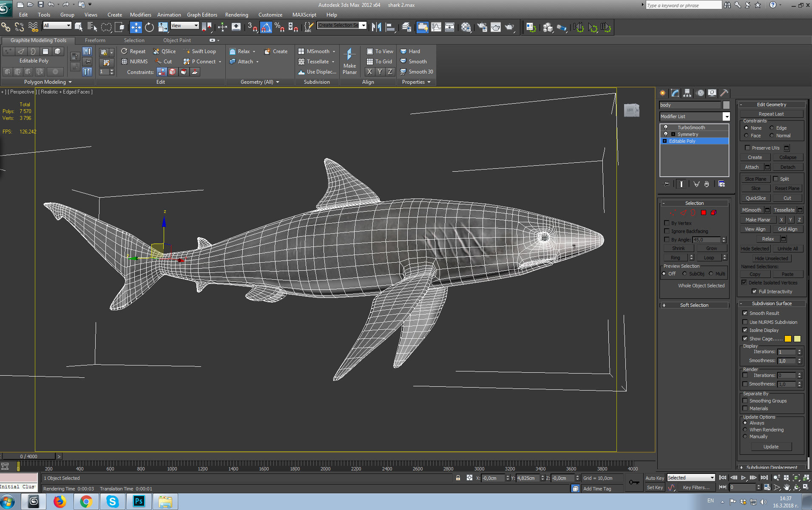
Task: Click the Key Mode lock icon in status bar
Action: coord(458,478)
